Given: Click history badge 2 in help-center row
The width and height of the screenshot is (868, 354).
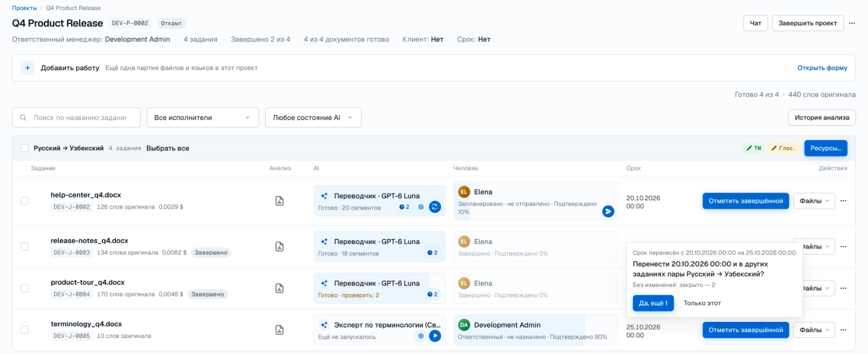Looking at the screenshot, I should 405,207.
